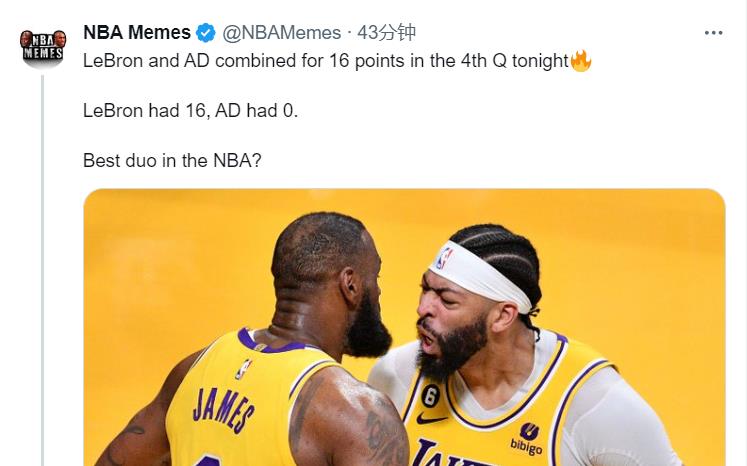
Task: Open the NBA Memes display name link
Action: point(137,32)
